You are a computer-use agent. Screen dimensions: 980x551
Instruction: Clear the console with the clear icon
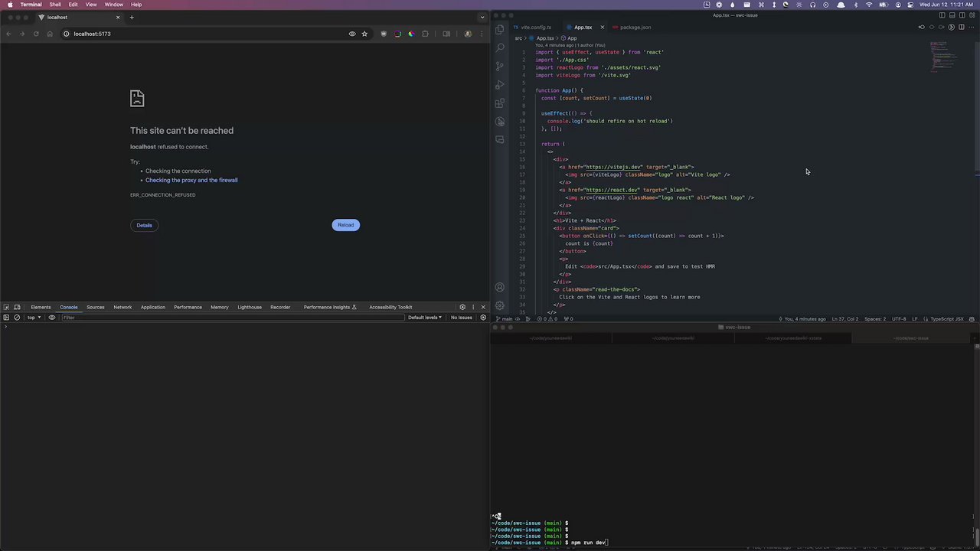(17, 318)
